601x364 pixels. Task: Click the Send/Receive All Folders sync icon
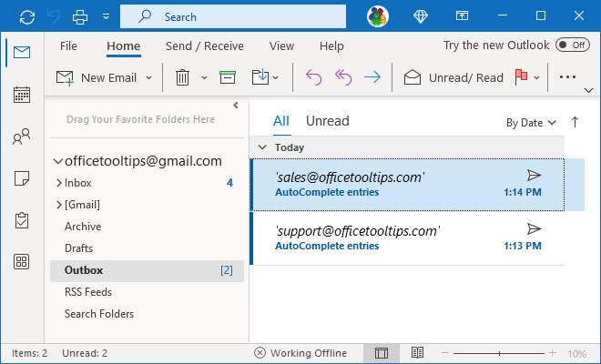coord(27,17)
